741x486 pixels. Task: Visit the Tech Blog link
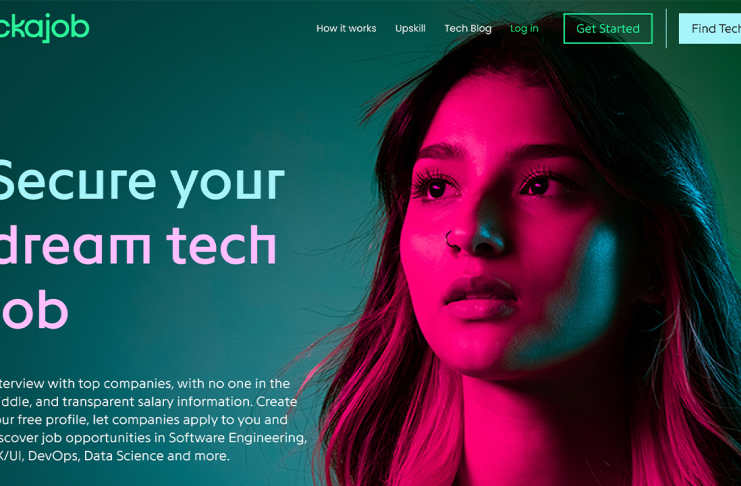[x=468, y=29]
